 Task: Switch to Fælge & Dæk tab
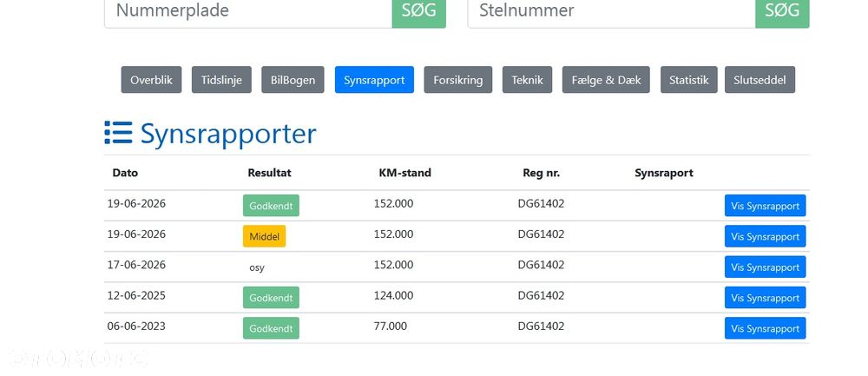tap(606, 80)
